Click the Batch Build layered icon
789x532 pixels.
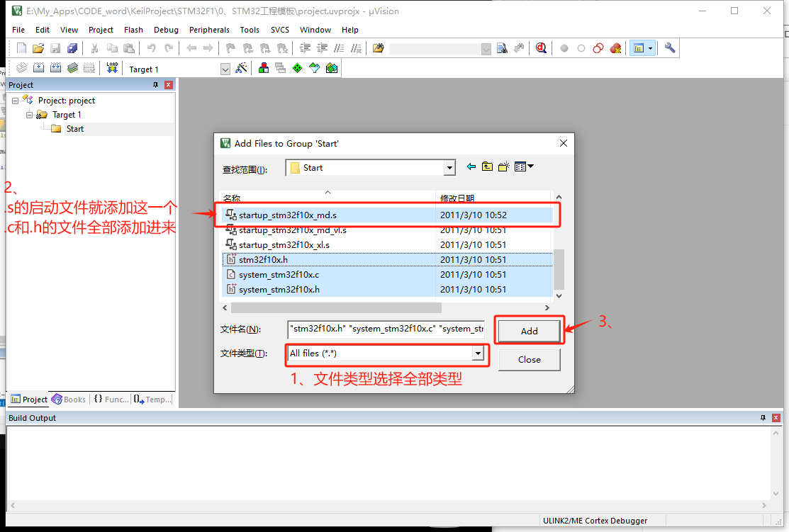point(73,68)
